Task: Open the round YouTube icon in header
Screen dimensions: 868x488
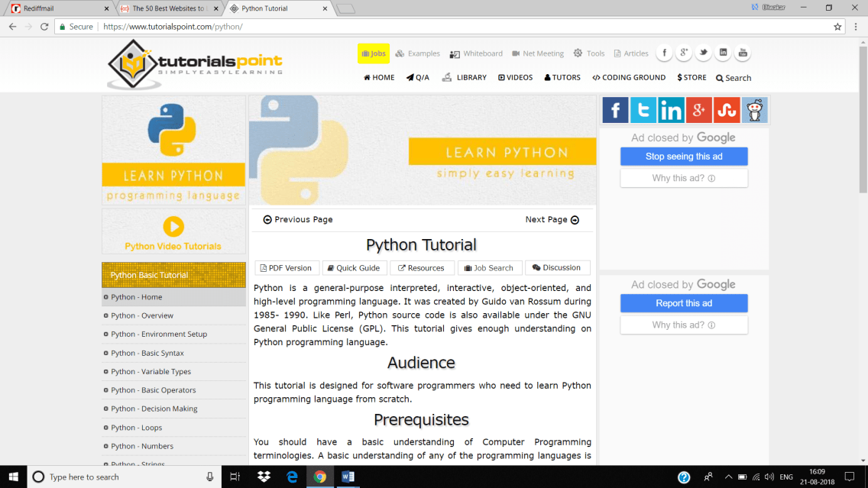Action: pos(743,53)
